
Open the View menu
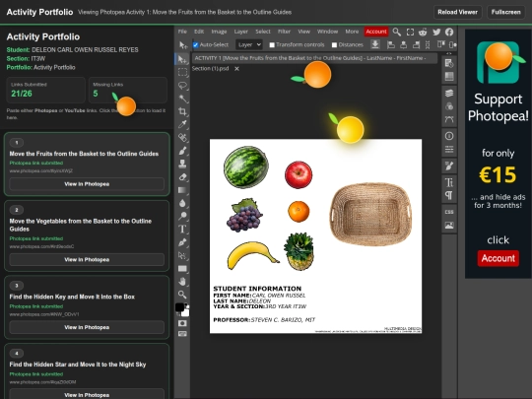click(304, 32)
